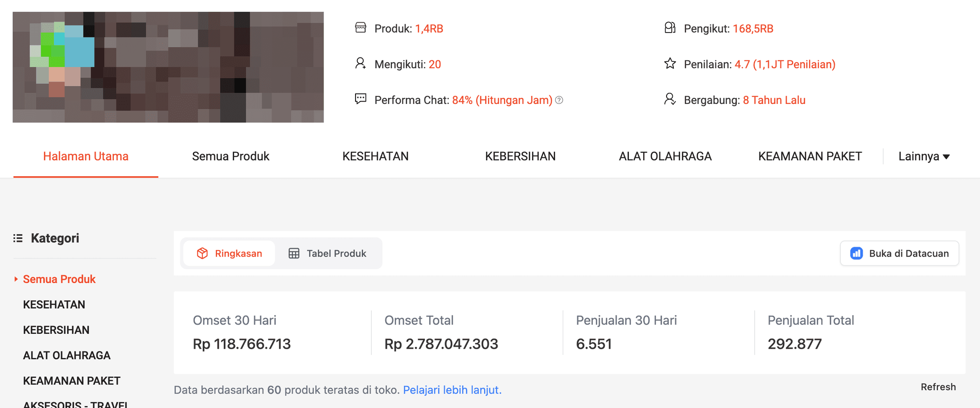Click the Pengikut followers icon

[x=670, y=28]
